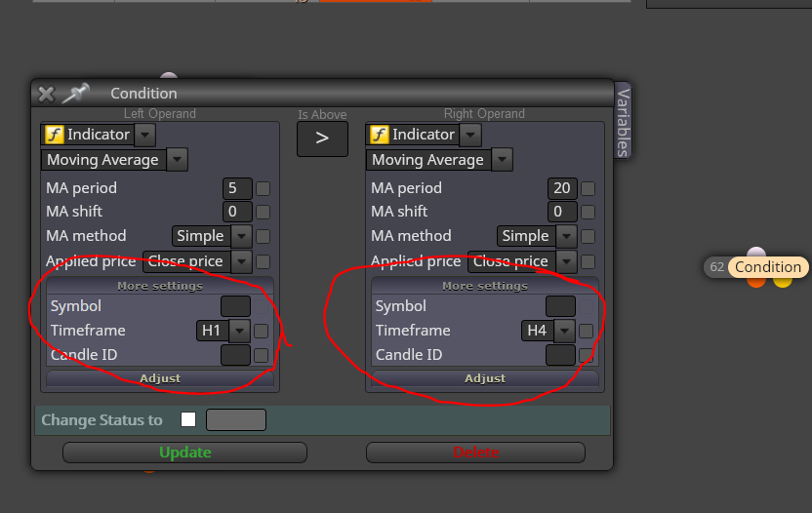Image resolution: width=812 pixels, height=513 pixels.
Task: Click the yellow output connector of Condition block
Action: (783, 282)
